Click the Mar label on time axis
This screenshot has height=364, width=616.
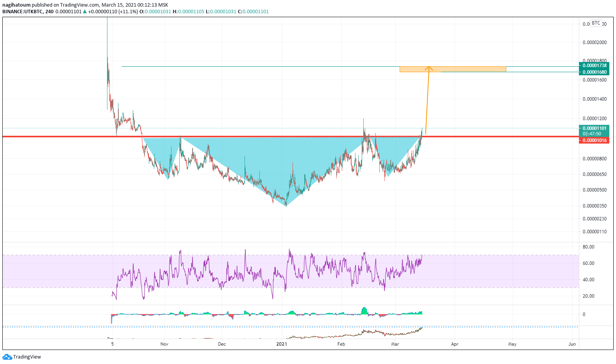395,344
